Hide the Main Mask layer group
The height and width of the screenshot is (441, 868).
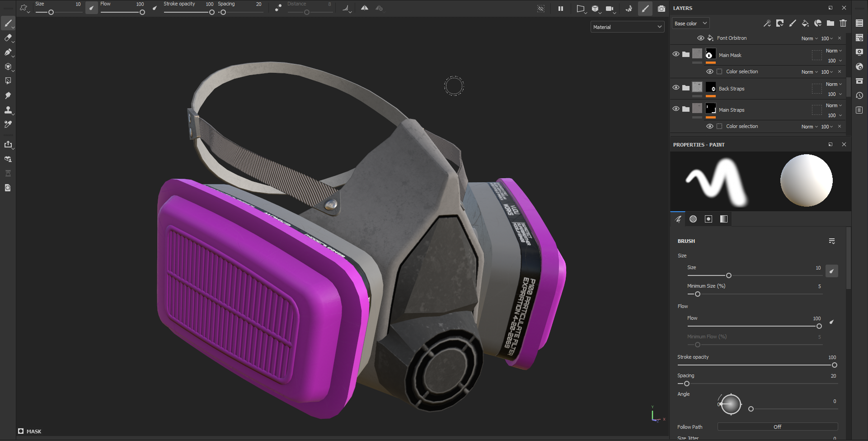pyautogui.click(x=676, y=54)
